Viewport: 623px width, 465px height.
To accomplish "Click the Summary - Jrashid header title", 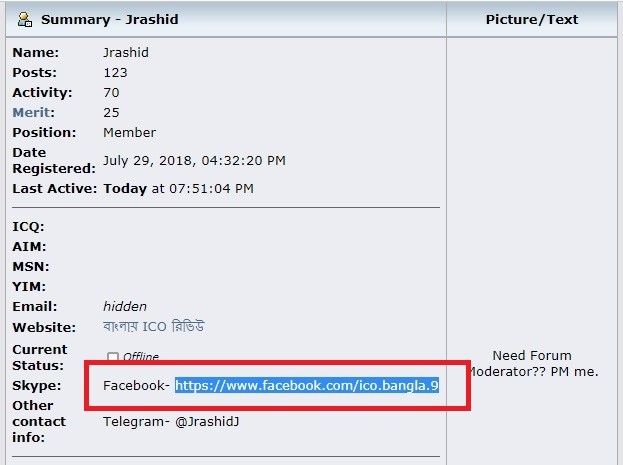I will [110, 19].
